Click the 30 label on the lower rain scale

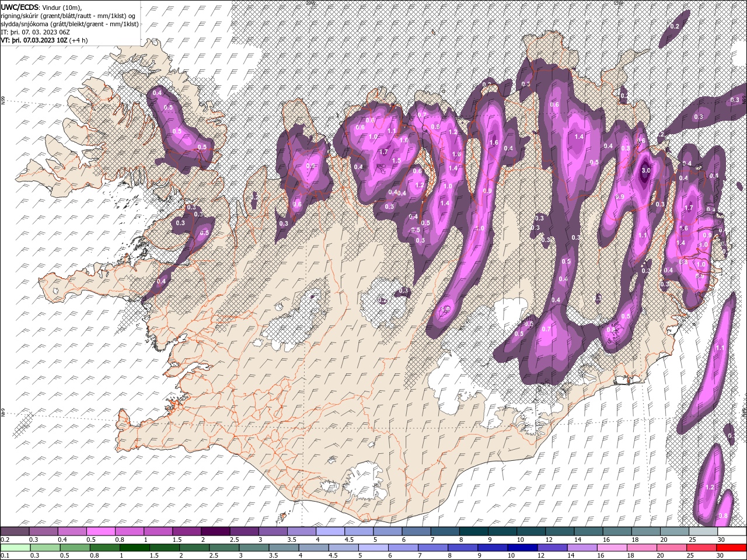[721, 555]
